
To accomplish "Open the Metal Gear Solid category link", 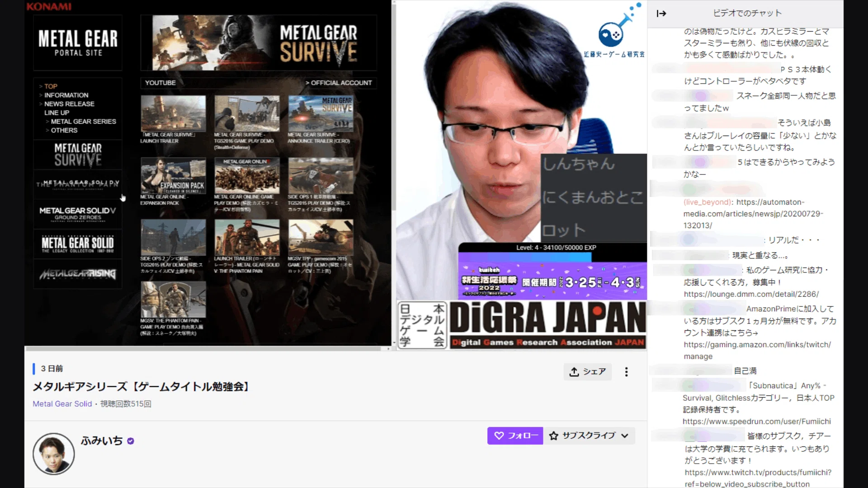I will pos(62,404).
